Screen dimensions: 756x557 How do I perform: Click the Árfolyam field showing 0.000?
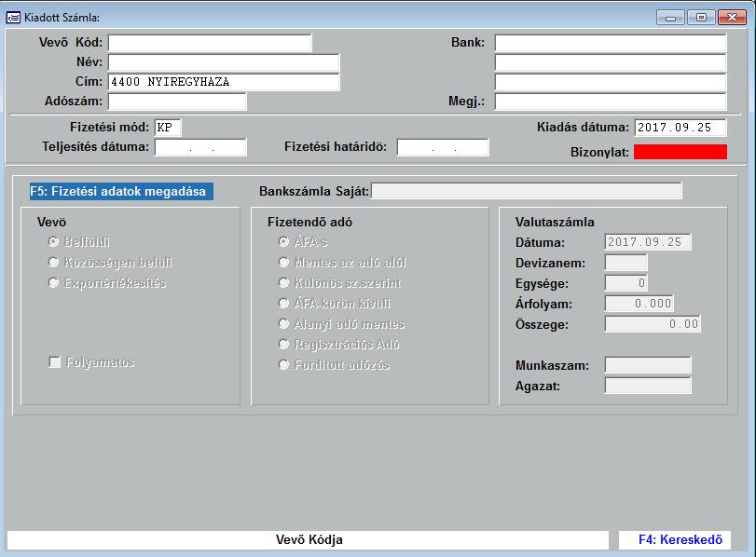tap(639, 304)
